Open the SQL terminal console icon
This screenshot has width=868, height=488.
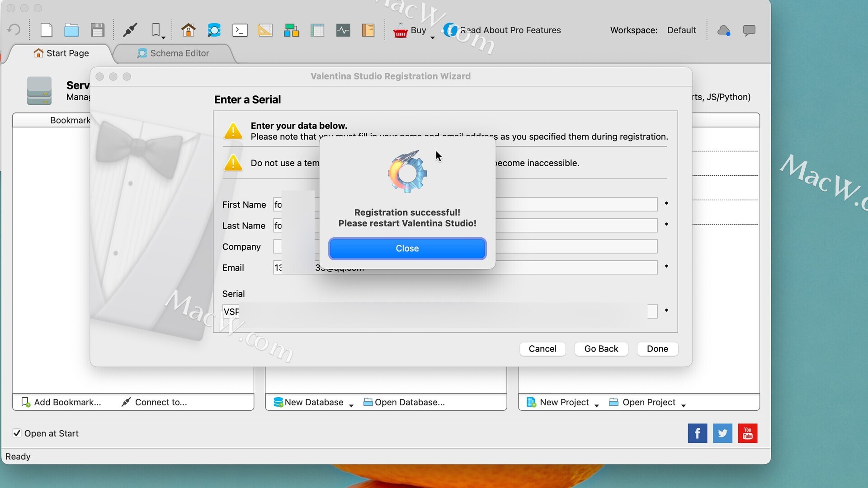tap(240, 30)
